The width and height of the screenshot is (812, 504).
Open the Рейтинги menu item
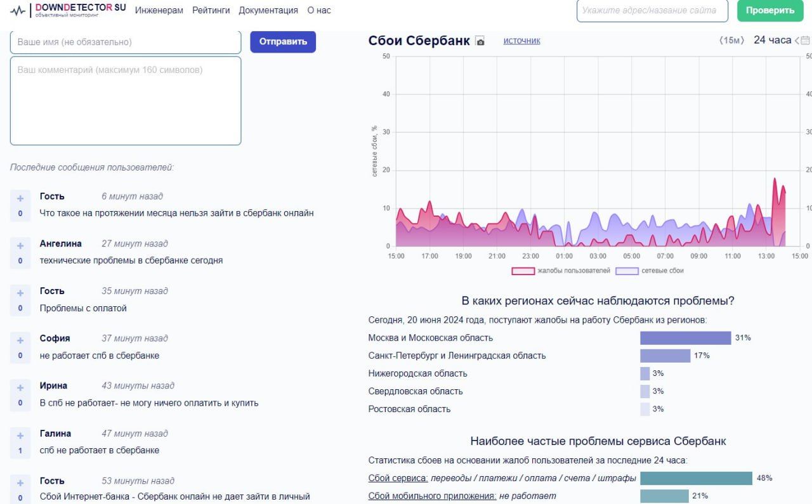click(x=211, y=10)
